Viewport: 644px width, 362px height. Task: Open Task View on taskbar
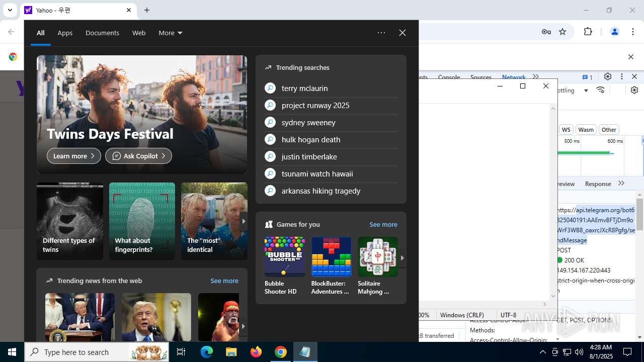point(182,352)
